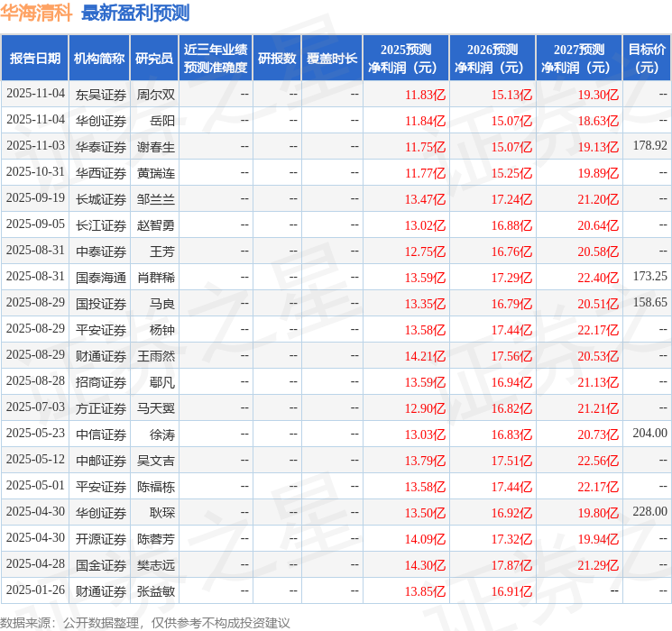
Task: Select the 华泰证券 institution cell
Action: 101,147
